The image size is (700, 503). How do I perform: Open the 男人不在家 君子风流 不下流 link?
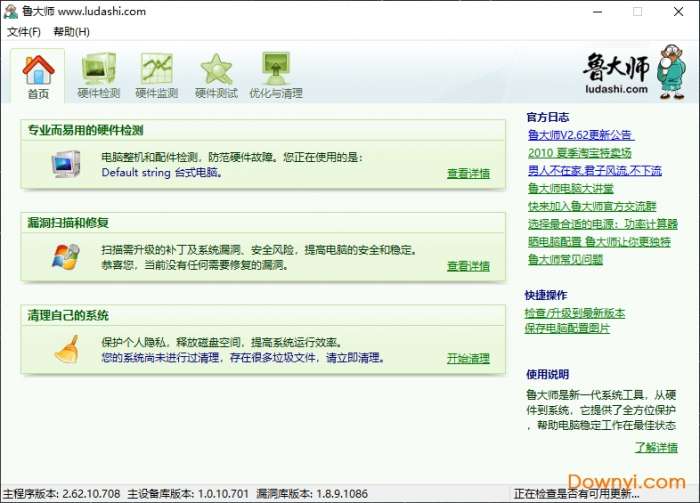tap(595, 170)
